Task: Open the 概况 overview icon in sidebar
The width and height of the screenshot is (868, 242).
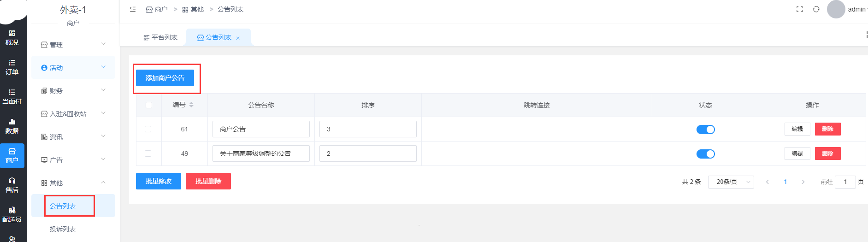Action: [12, 38]
